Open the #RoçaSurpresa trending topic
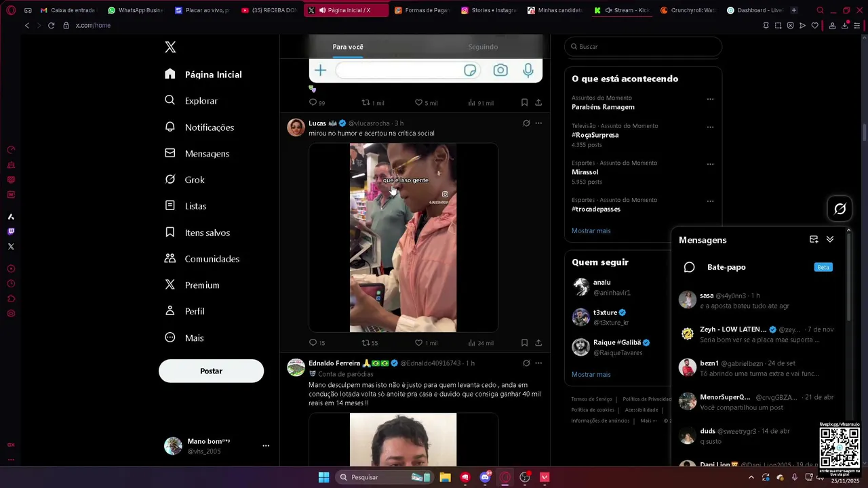The height and width of the screenshot is (488, 868). click(x=595, y=135)
